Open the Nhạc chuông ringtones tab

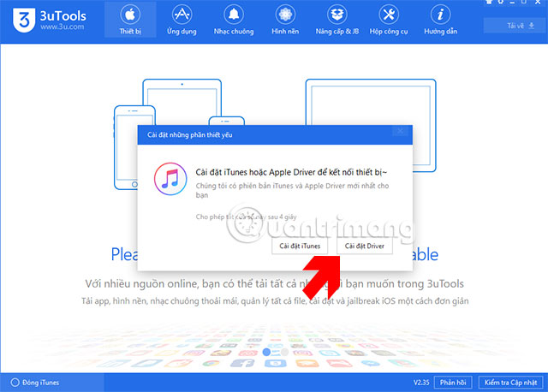234,20
